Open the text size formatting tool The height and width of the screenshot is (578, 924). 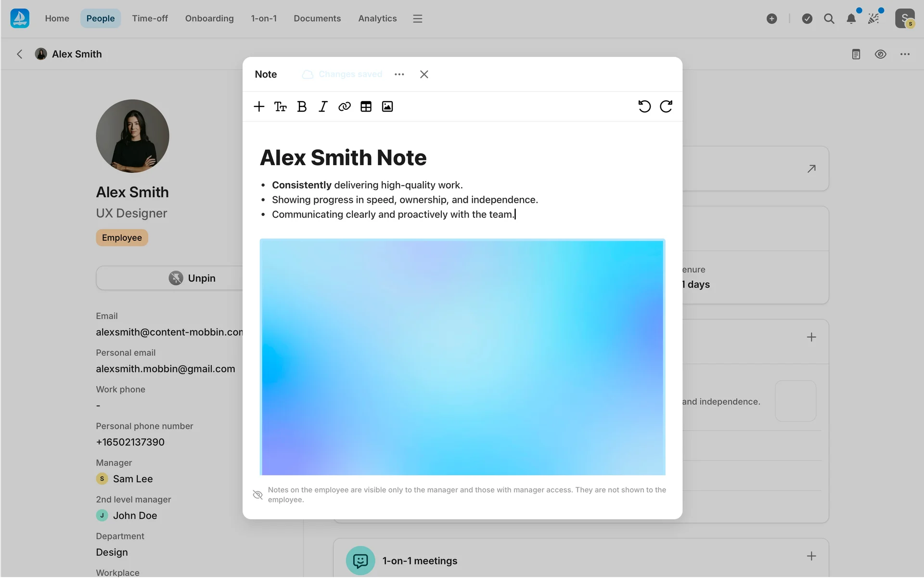[x=281, y=106]
